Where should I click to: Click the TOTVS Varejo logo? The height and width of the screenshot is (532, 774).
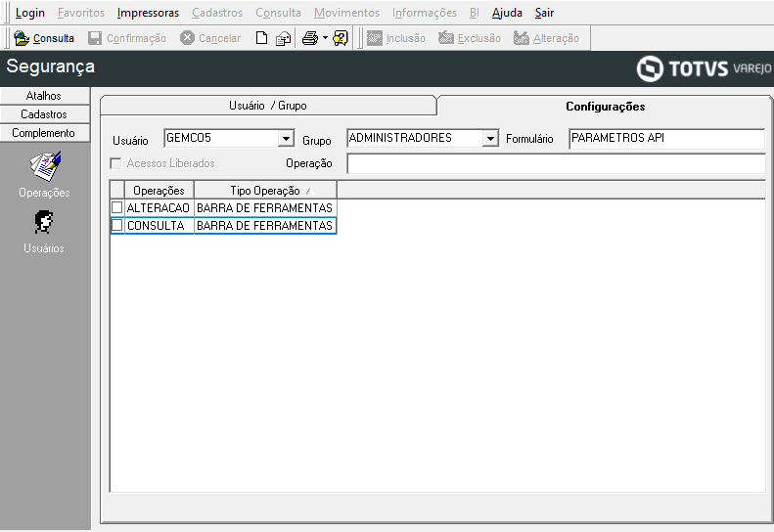[x=704, y=68]
